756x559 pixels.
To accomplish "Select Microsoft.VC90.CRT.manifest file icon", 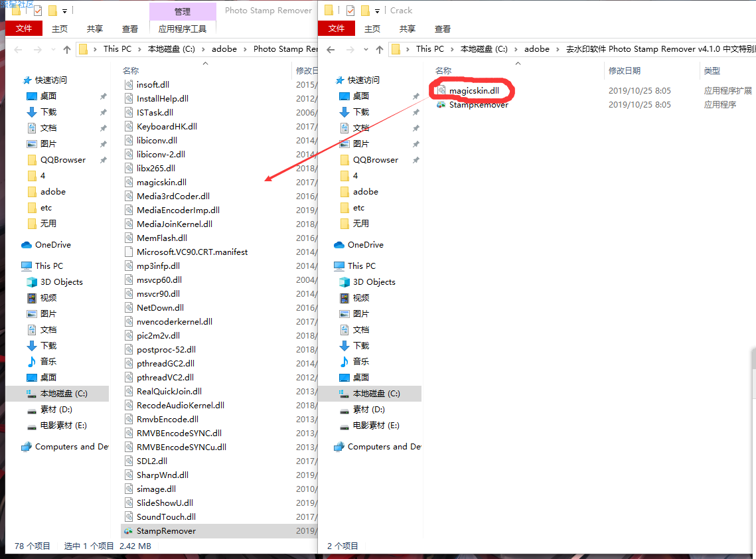I will pos(129,252).
